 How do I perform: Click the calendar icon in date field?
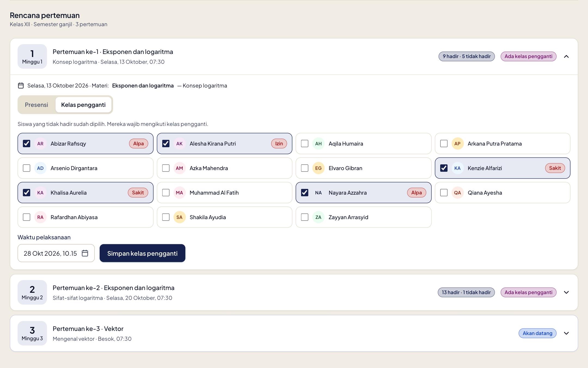coord(85,253)
